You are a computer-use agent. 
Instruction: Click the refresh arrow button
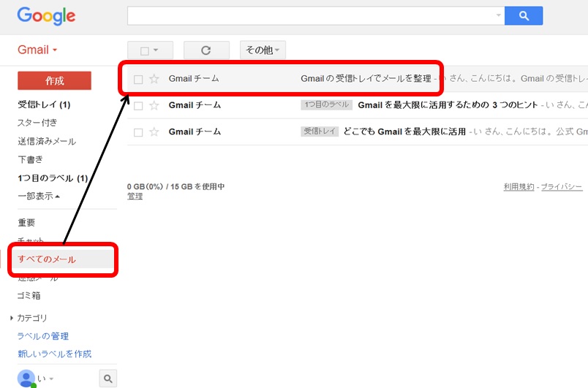click(206, 50)
